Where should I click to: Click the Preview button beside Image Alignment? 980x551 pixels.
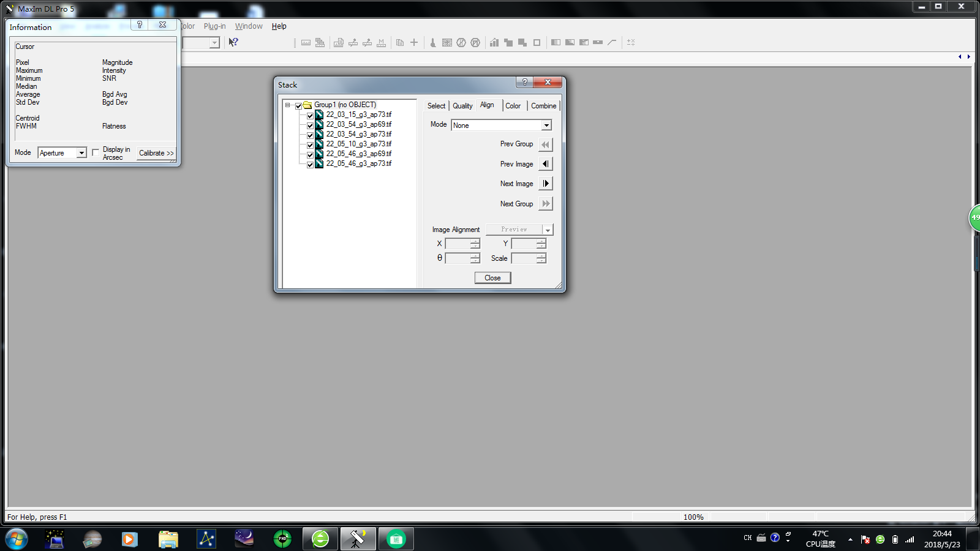click(x=514, y=230)
